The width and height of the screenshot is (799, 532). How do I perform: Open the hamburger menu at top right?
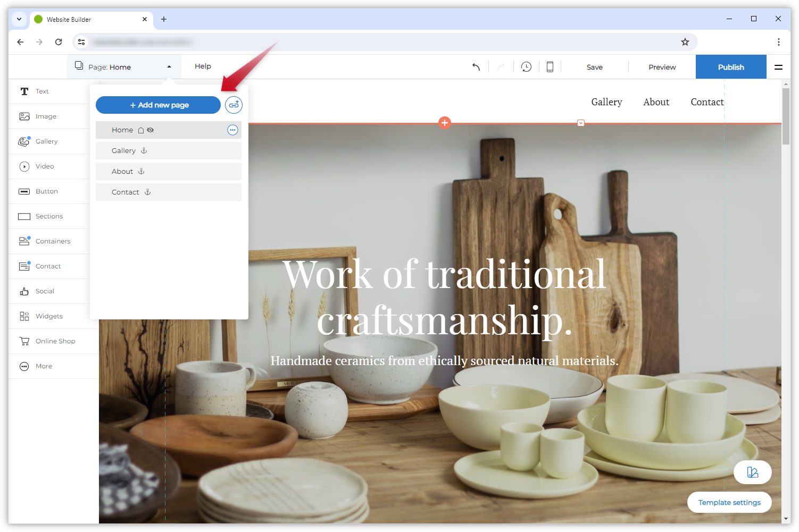point(778,67)
